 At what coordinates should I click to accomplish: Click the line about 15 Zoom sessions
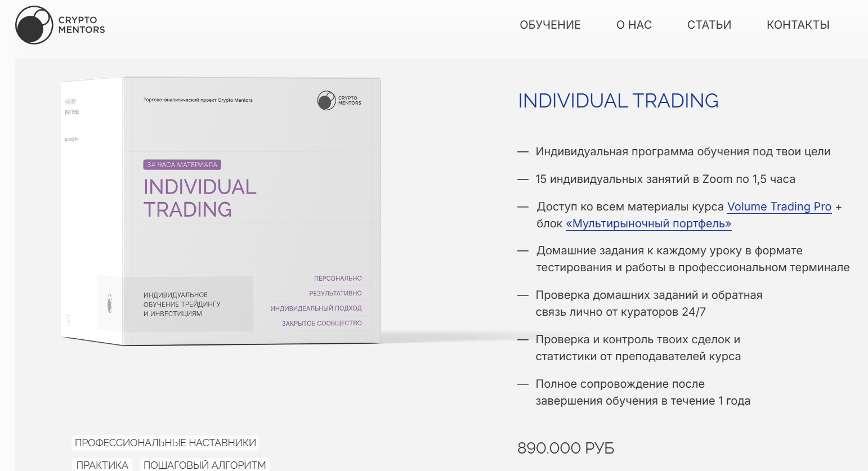click(665, 179)
